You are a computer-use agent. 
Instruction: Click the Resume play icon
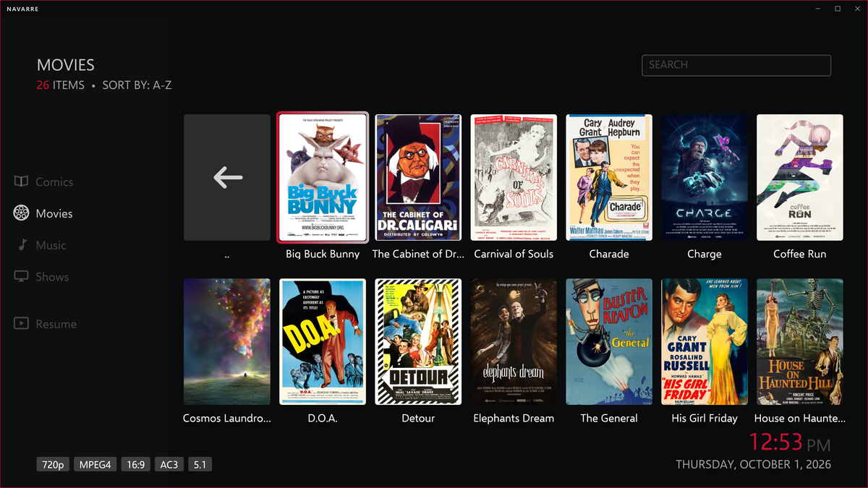coord(22,324)
